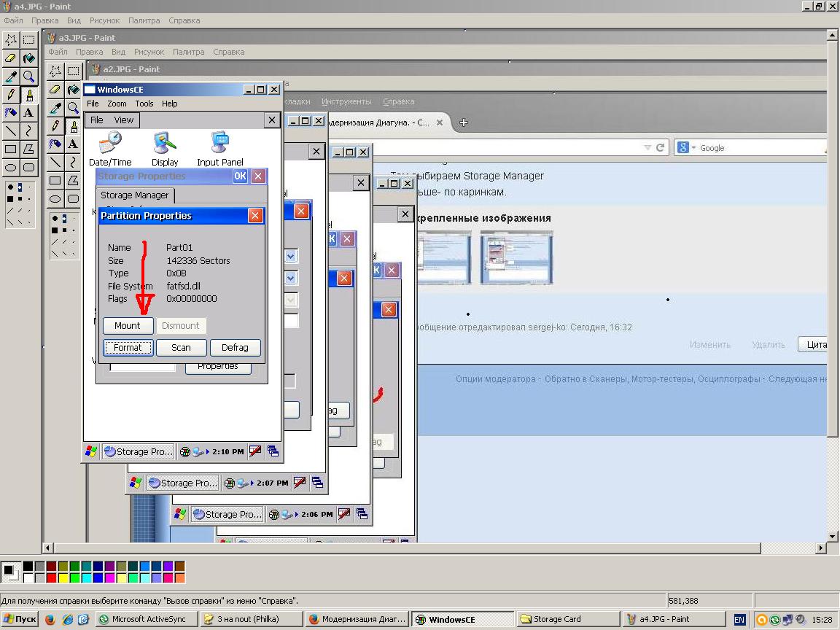Click the right arrow of the horizontal scrollbar

821,548
